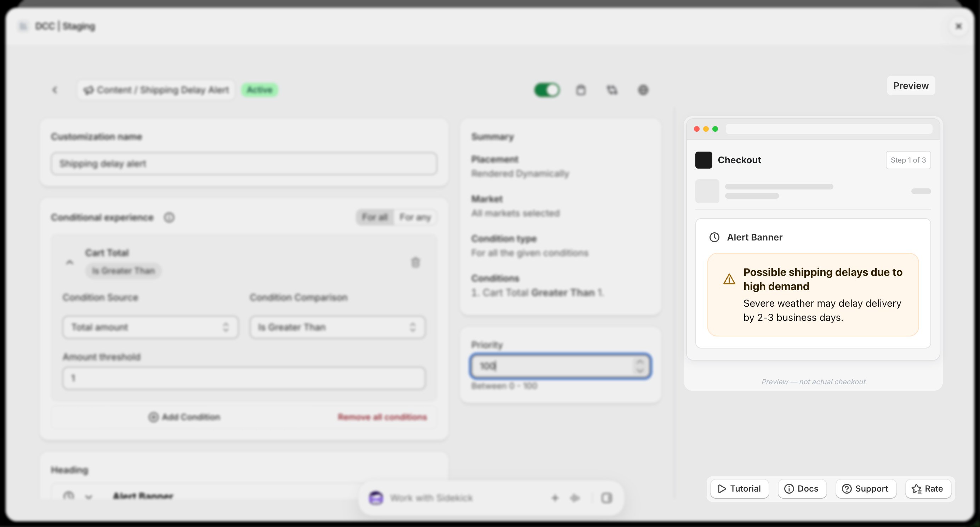Open the Tutorial button
Viewport: 980px width, 527px height.
[x=739, y=488]
